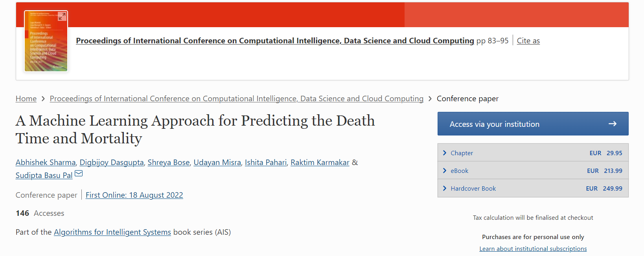The width and height of the screenshot is (644, 256).
Task: Open the Cite as options
Action: tap(528, 41)
